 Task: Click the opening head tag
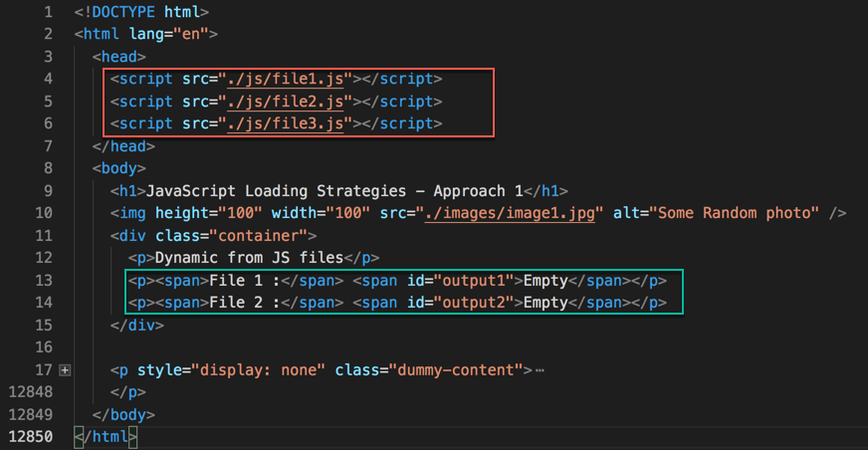click(119, 57)
